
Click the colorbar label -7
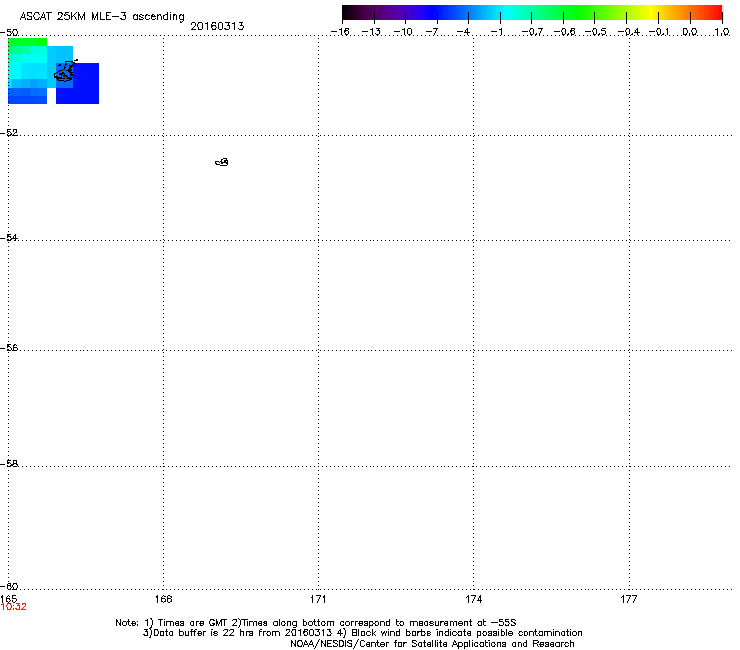pos(431,32)
